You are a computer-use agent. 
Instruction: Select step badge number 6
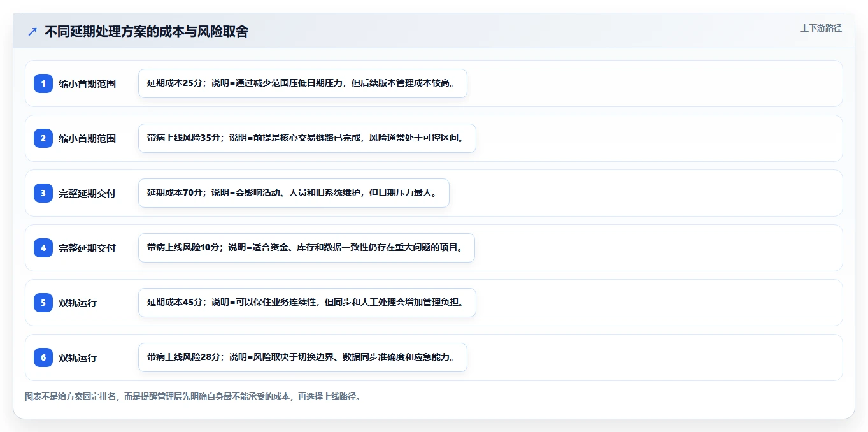coord(43,357)
